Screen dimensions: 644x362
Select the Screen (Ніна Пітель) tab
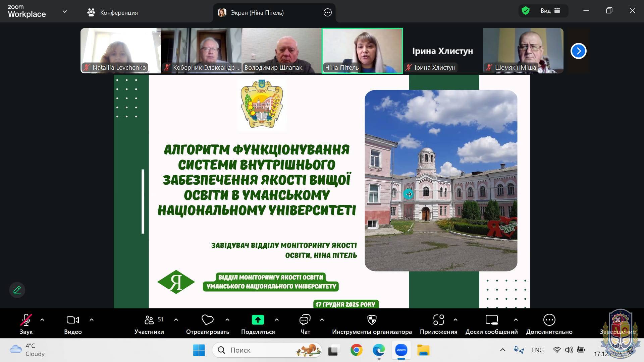(x=257, y=13)
